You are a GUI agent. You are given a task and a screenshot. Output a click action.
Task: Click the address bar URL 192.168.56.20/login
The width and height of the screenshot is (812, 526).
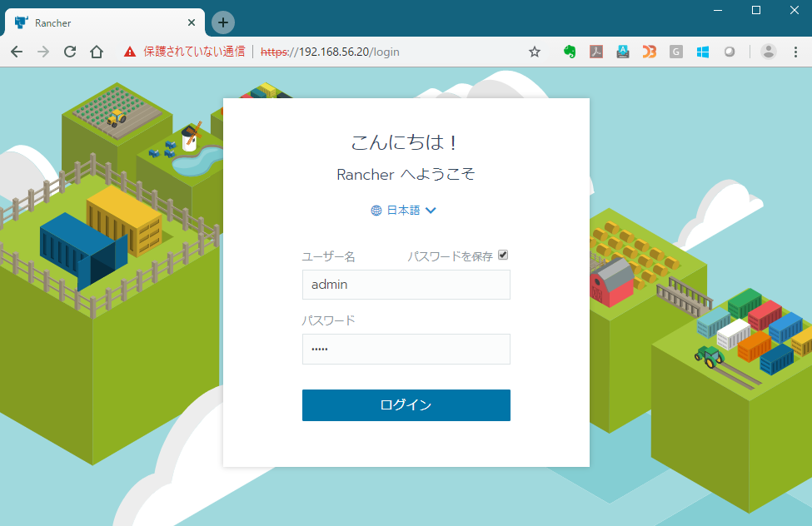tap(331, 52)
